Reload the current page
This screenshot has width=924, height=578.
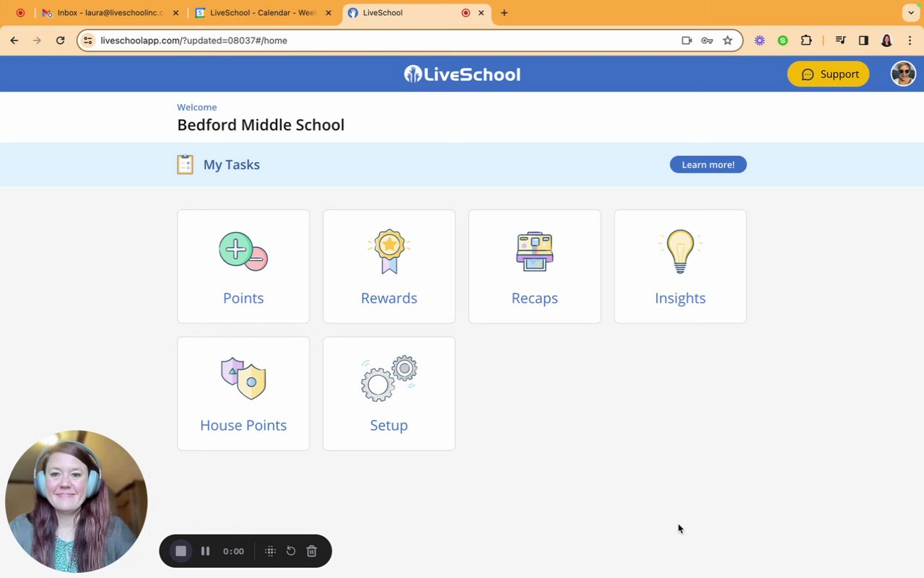click(x=61, y=40)
